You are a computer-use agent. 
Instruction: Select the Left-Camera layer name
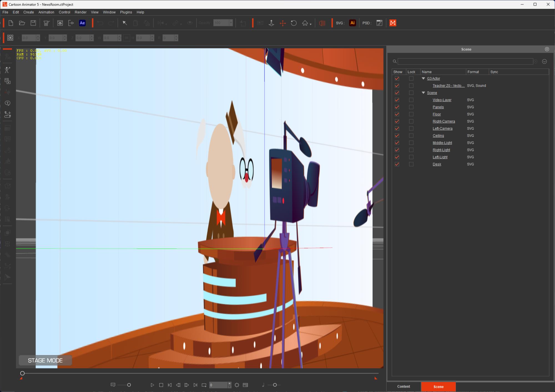[442, 129]
